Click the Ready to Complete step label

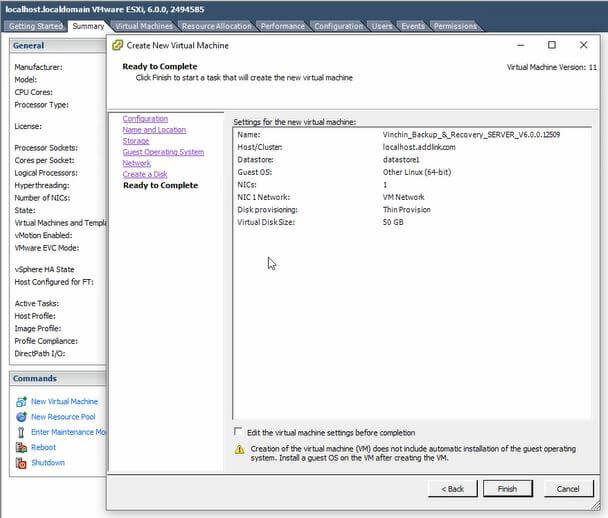(161, 185)
